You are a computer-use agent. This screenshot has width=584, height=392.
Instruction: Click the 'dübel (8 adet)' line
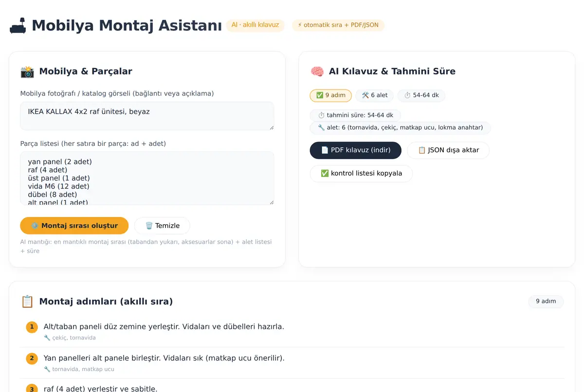coord(53,195)
